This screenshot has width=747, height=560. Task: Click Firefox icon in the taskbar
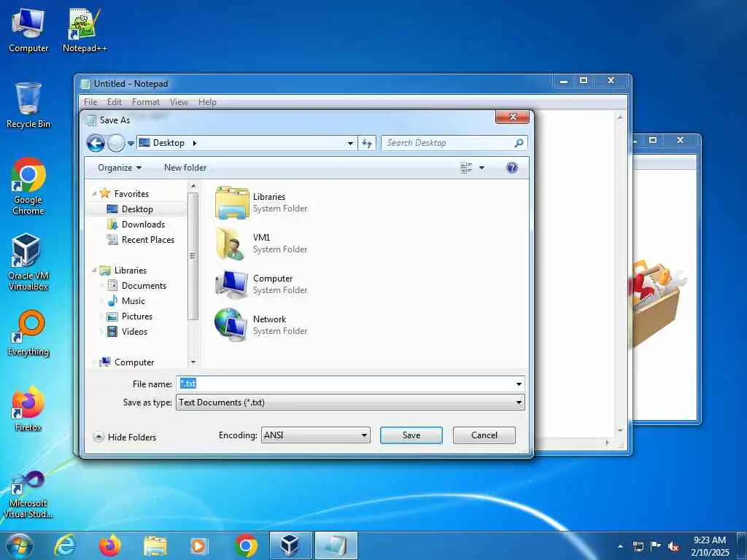[x=110, y=545]
